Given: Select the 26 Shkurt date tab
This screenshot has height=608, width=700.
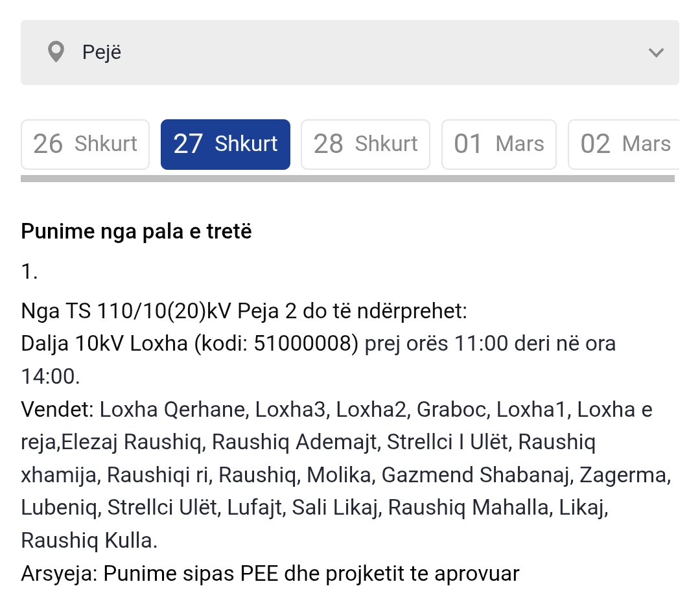Looking at the screenshot, I should [85, 144].
